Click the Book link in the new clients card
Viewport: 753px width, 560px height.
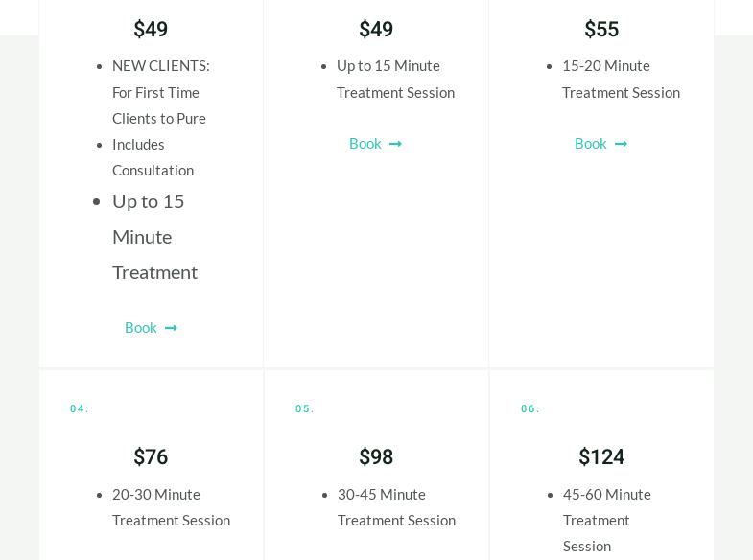coord(141,327)
